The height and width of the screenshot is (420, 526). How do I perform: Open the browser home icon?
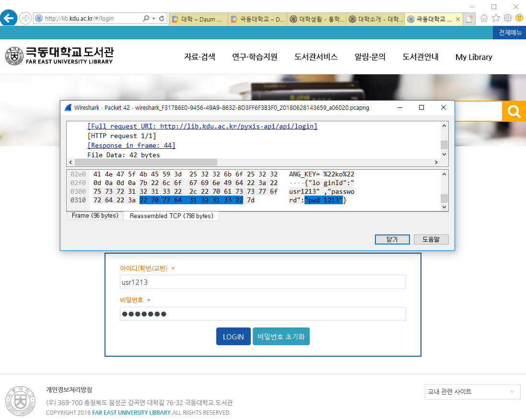tap(484, 18)
